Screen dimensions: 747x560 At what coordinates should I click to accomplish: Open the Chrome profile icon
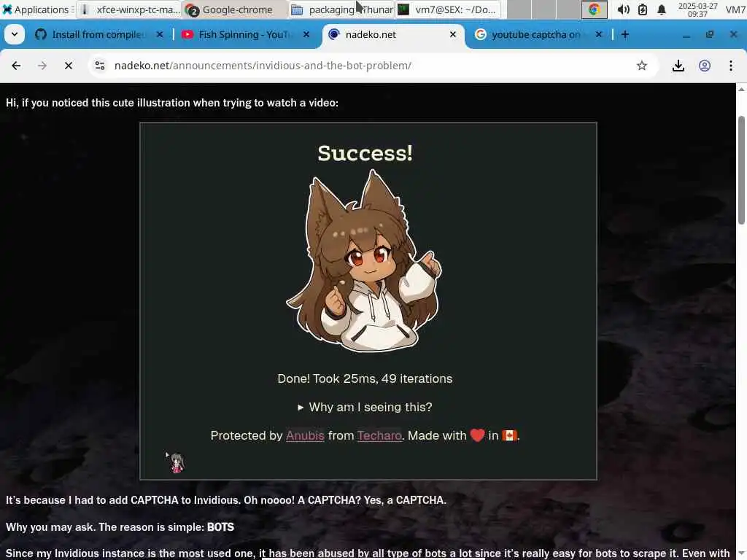(x=705, y=66)
